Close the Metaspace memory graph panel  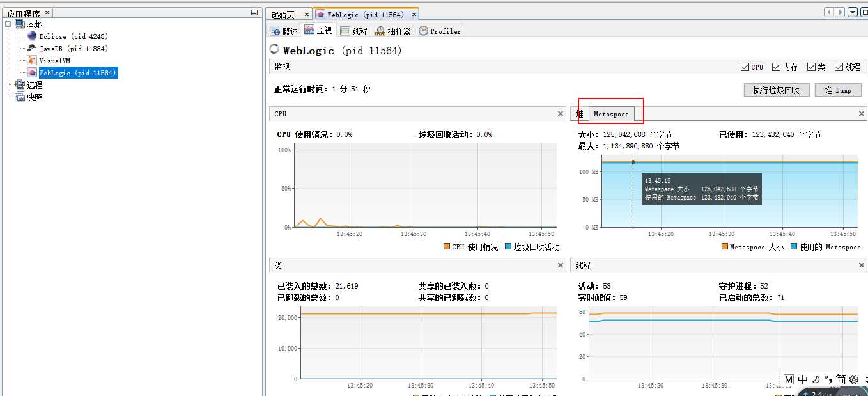tap(861, 114)
